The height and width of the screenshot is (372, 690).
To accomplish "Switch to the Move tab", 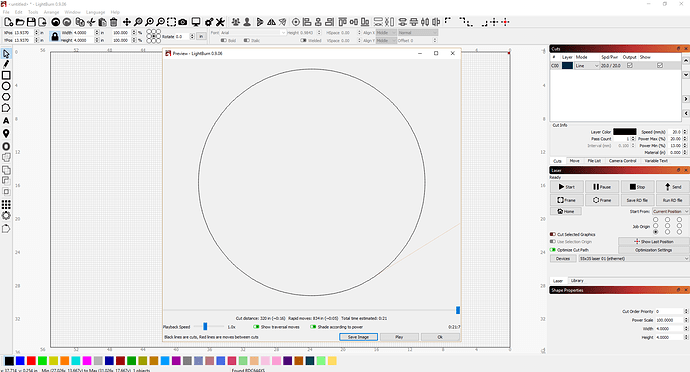I will point(575,161).
